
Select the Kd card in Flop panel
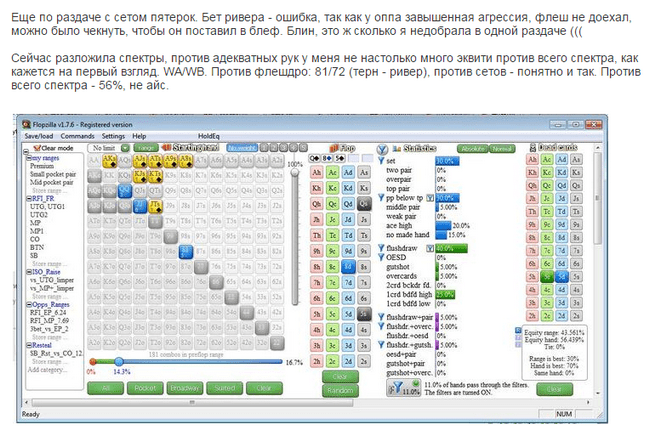point(348,188)
